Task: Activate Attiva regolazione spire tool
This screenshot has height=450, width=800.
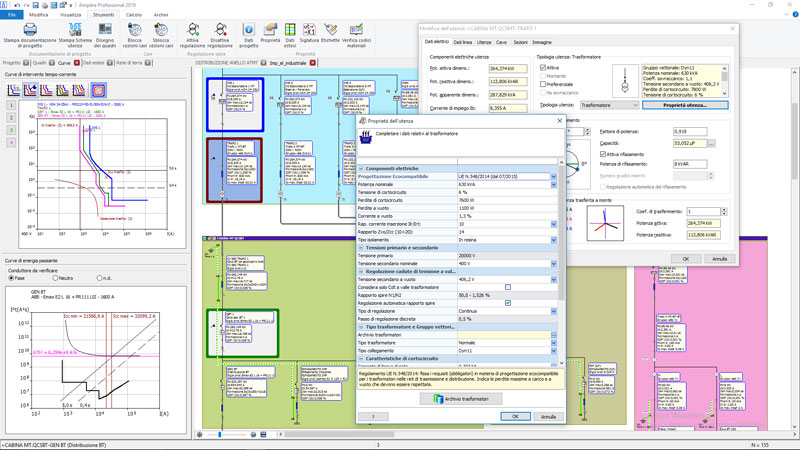Action: point(193,30)
